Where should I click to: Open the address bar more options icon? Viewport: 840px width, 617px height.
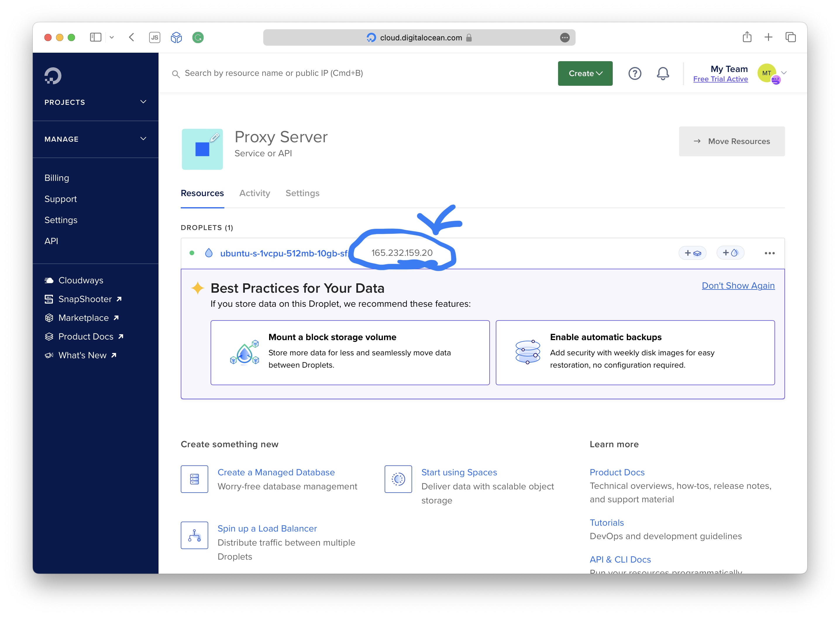coord(564,38)
